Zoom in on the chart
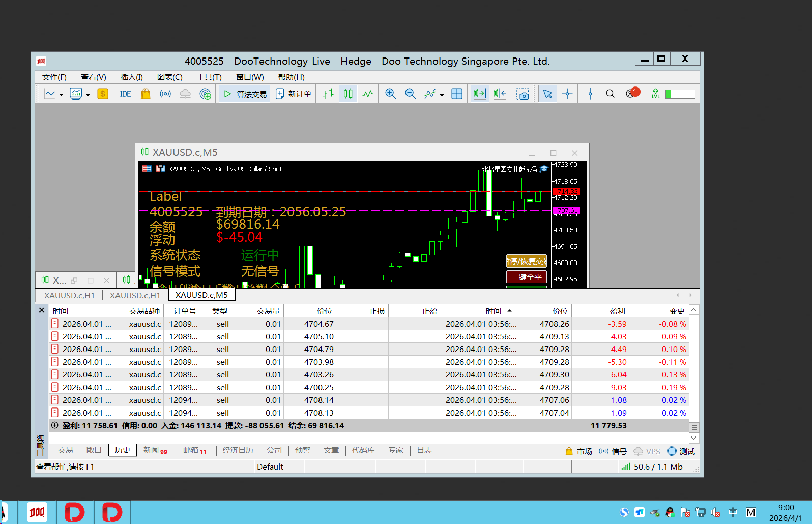 pos(391,94)
